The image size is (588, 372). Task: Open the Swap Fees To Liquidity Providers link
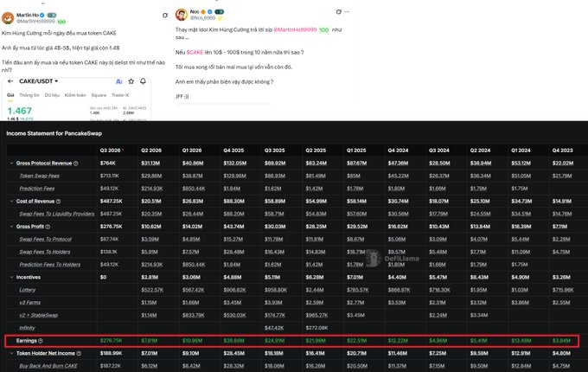[57, 214]
